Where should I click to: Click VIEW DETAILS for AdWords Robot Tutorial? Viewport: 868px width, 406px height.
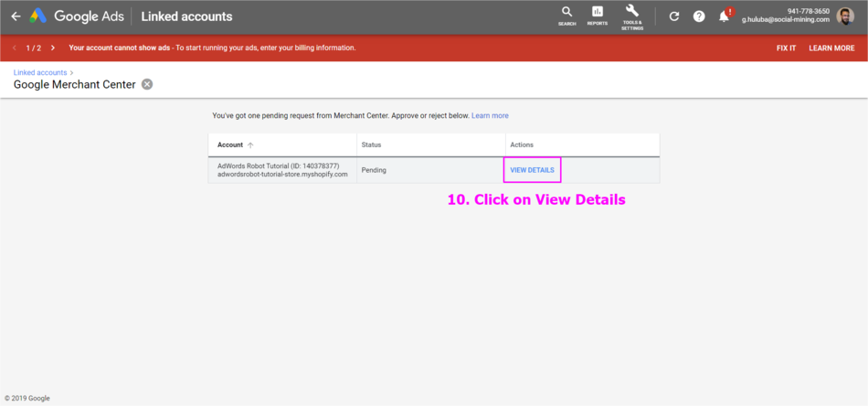click(x=532, y=170)
